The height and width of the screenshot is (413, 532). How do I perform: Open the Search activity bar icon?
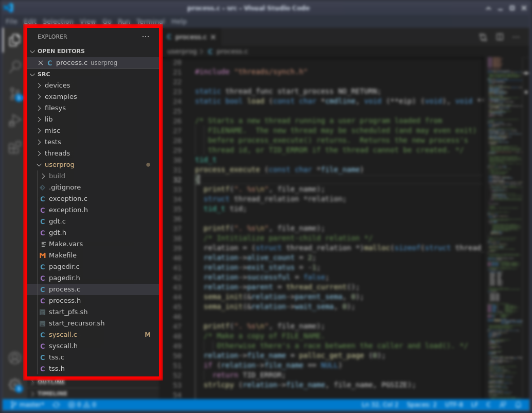click(14, 66)
